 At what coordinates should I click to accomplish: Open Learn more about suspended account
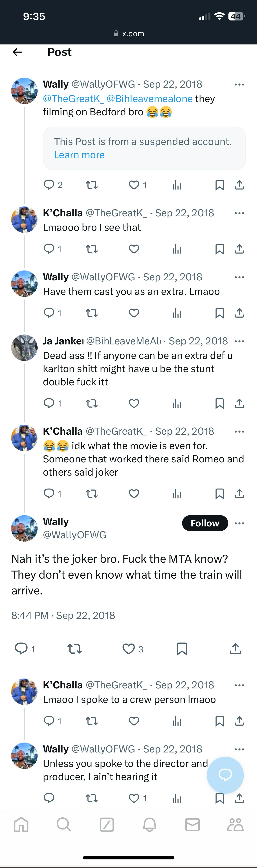click(79, 155)
